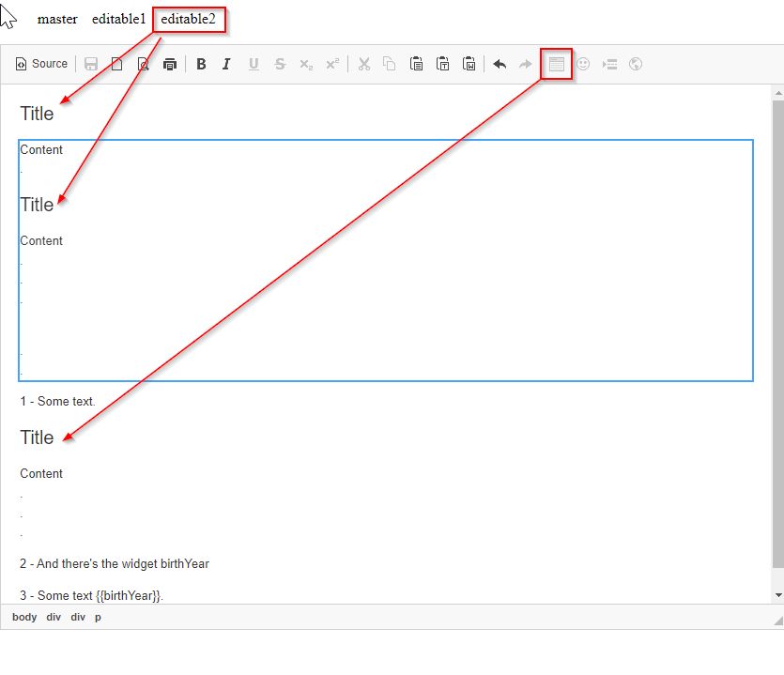Choose Paste from Word
The width and height of the screenshot is (784, 675).
(469, 64)
